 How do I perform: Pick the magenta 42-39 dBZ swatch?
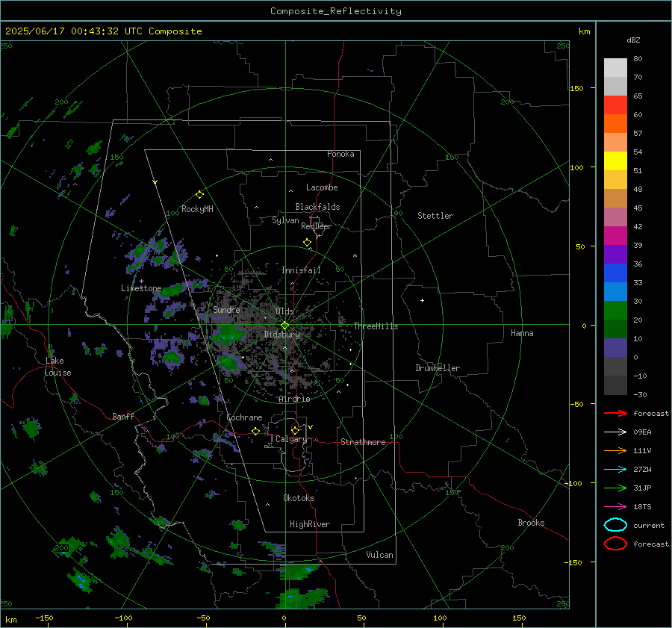tap(615, 236)
